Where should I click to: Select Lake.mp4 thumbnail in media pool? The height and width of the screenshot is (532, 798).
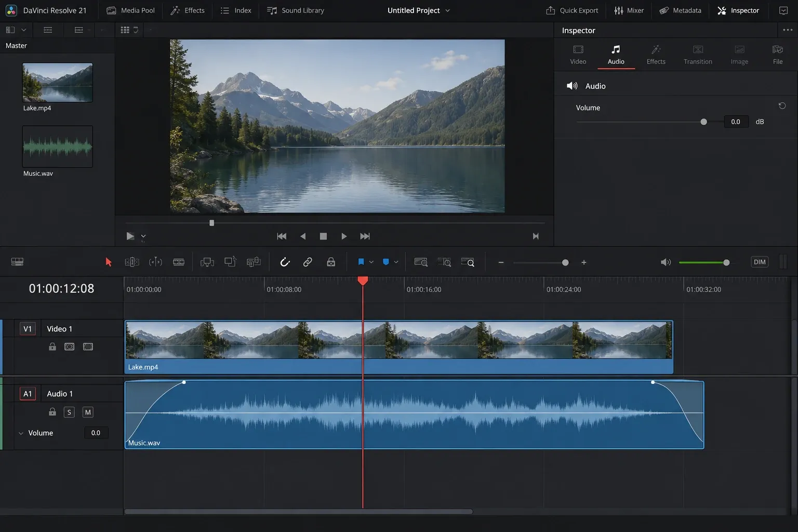(58, 83)
